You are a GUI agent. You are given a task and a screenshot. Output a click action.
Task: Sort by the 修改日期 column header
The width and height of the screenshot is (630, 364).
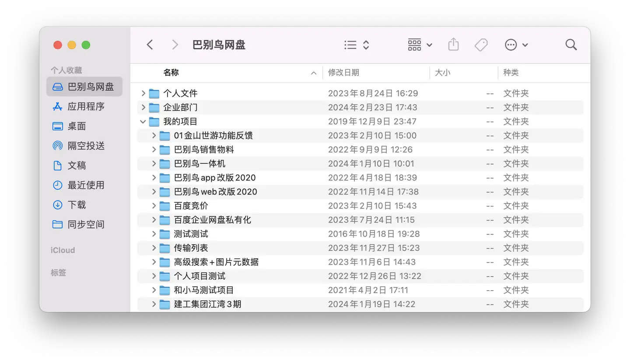343,73
